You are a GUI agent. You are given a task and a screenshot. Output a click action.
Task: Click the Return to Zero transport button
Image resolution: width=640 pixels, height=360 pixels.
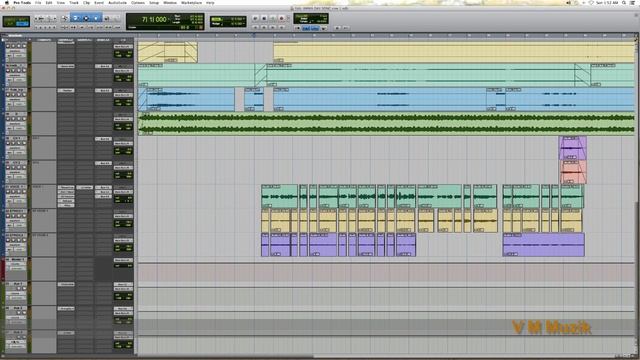click(256, 27)
